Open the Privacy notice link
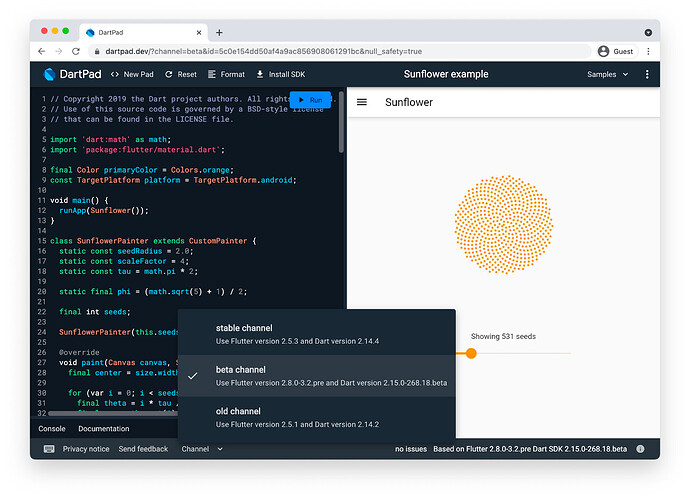The image size is (690, 499). pyautogui.click(x=86, y=449)
